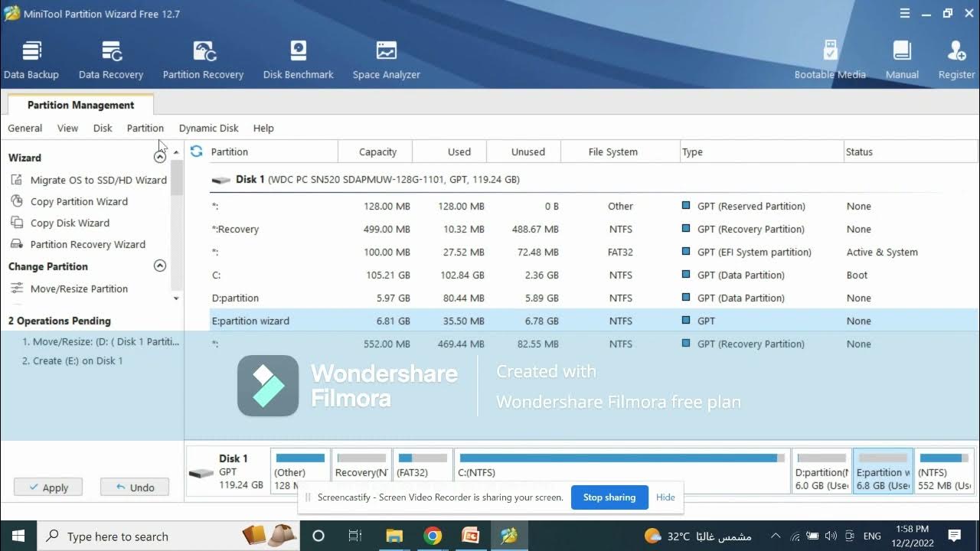
Task: Click ENG language indicator in taskbar
Action: click(871, 536)
